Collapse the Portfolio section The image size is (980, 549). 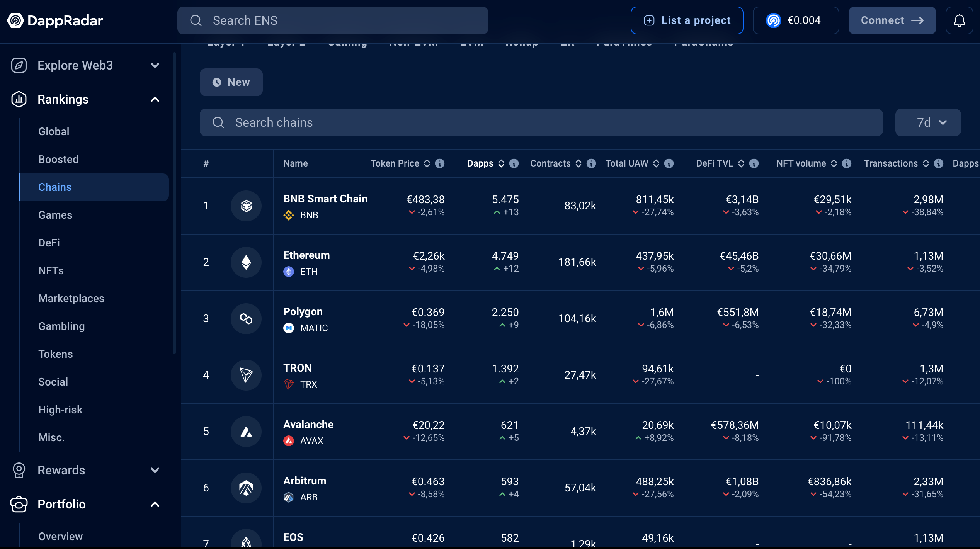coord(155,504)
